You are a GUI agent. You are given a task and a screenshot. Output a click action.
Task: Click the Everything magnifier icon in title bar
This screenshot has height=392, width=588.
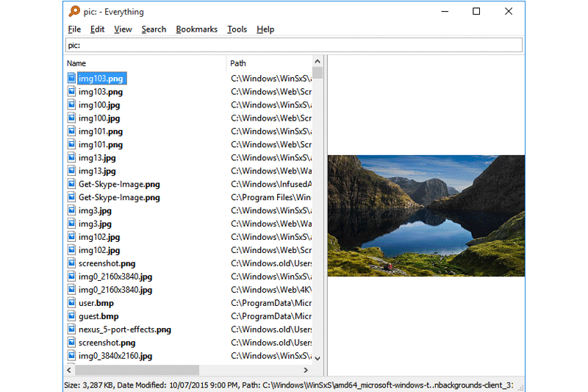[74, 12]
